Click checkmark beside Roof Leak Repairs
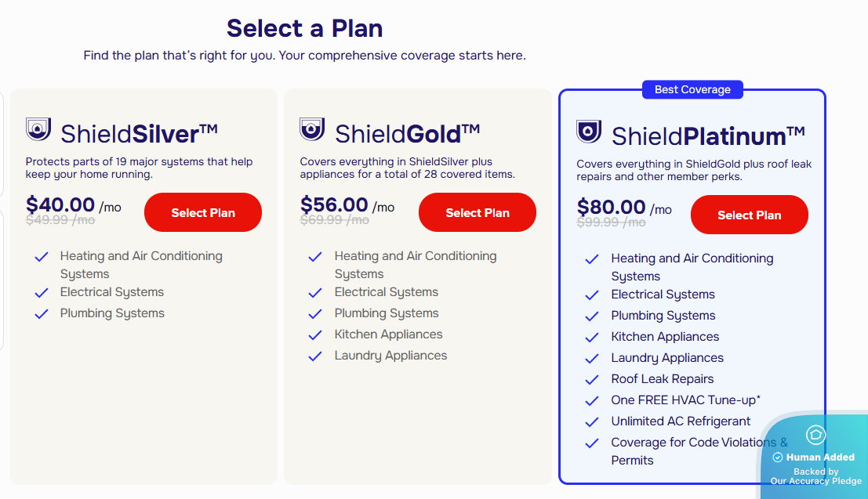The image size is (868, 499). (593, 380)
